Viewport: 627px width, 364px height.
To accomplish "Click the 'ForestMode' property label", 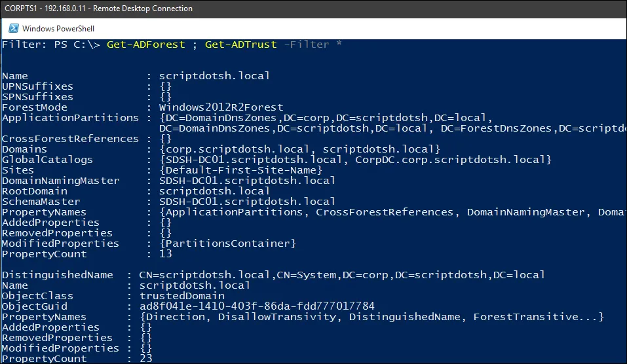I will [34, 107].
